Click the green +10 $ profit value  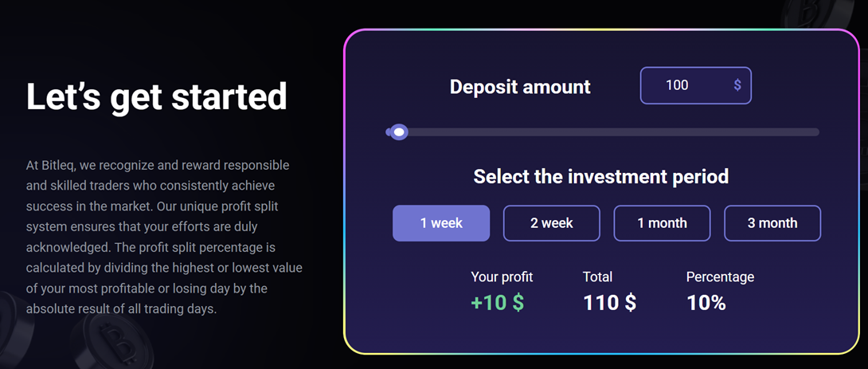pos(497,303)
